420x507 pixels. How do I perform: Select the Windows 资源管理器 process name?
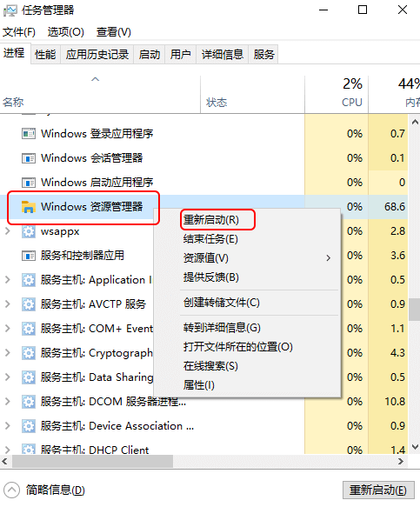click(91, 207)
